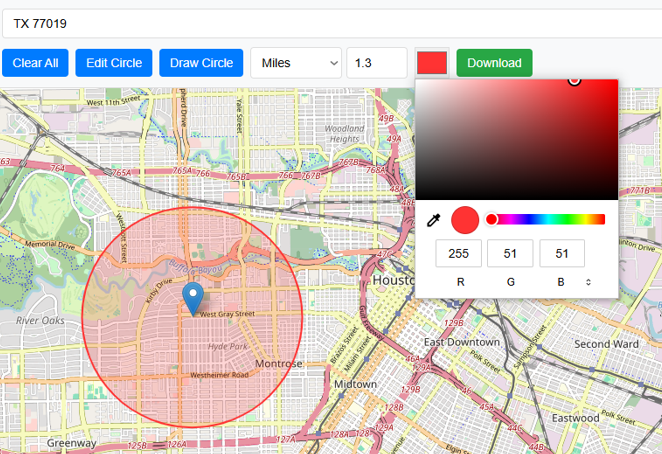This screenshot has height=454, width=662.
Task: Edit the R value field 255
Action: coord(459,253)
